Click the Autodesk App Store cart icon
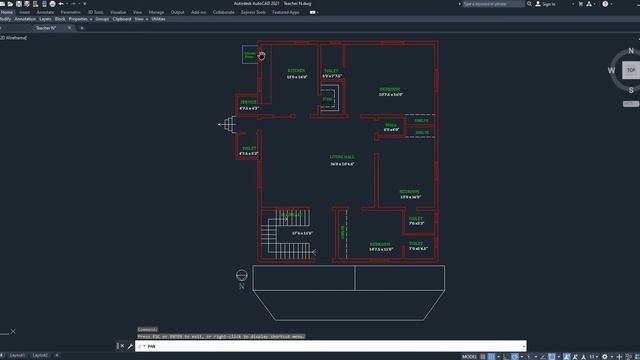This screenshot has height=360, width=640. [581, 4]
